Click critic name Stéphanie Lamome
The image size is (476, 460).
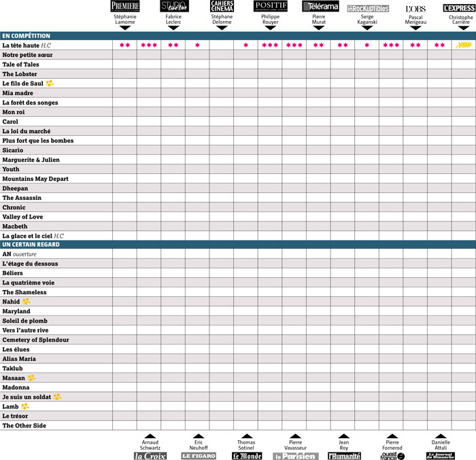tap(125, 19)
